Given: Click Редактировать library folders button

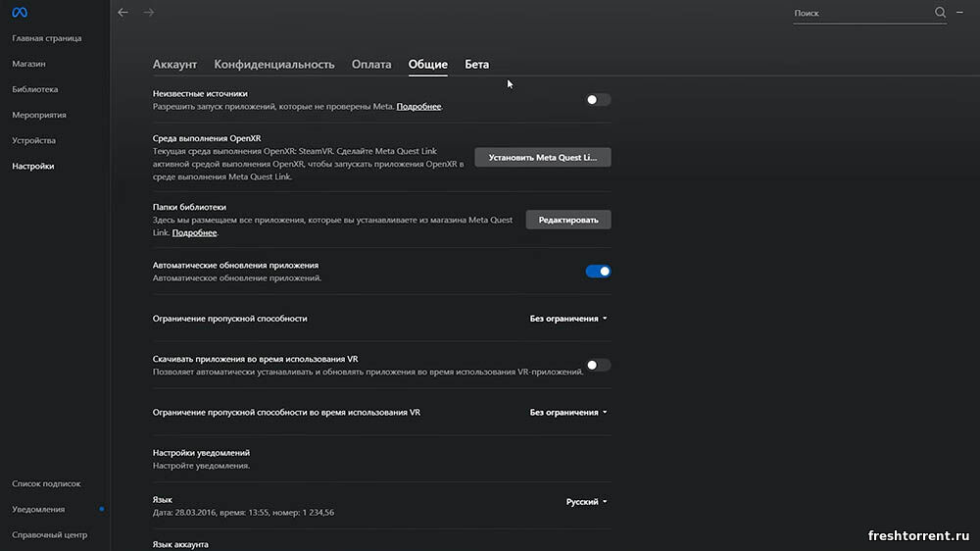Looking at the screenshot, I should [568, 221].
